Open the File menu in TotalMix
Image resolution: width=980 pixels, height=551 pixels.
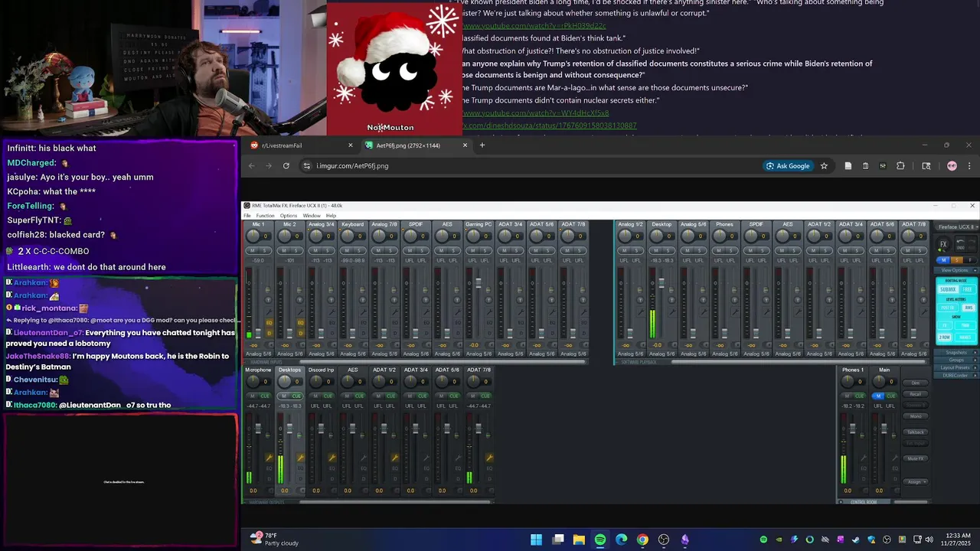pos(247,216)
